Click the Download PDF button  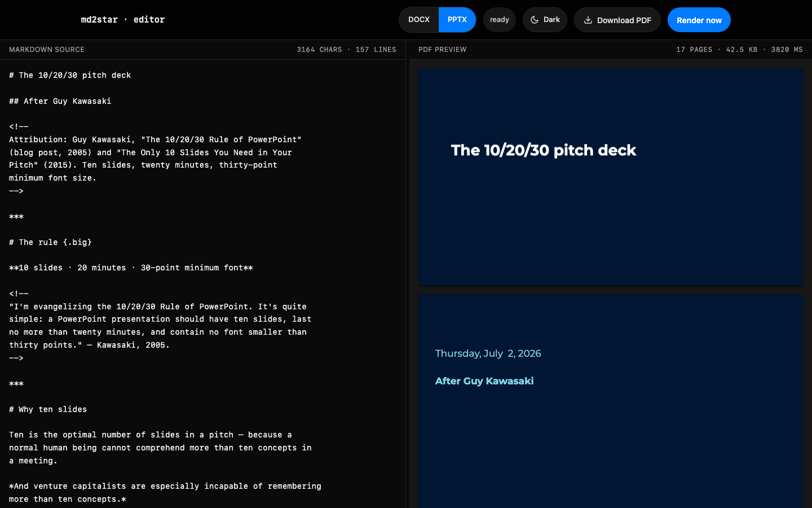tap(617, 20)
